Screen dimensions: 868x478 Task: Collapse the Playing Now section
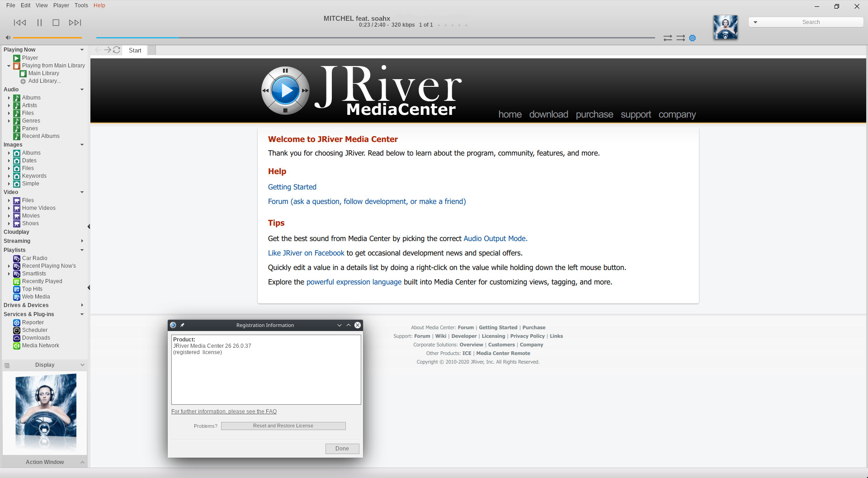pyautogui.click(x=82, y=50)
